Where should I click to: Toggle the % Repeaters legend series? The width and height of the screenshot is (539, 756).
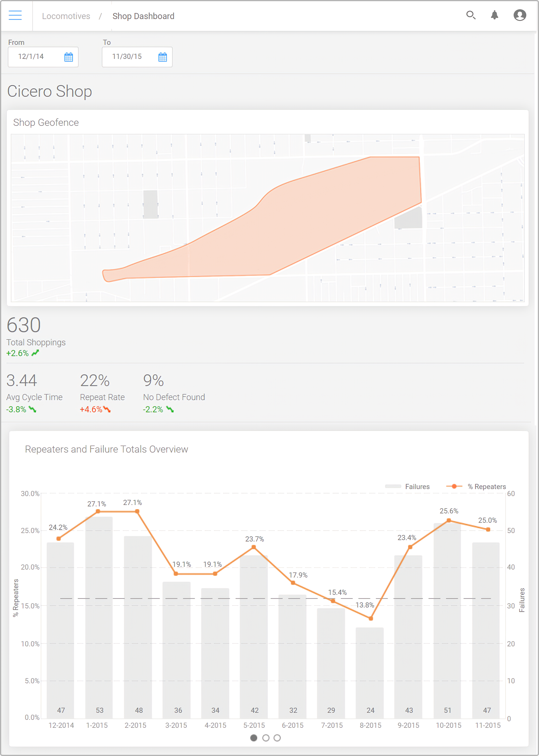476,486
